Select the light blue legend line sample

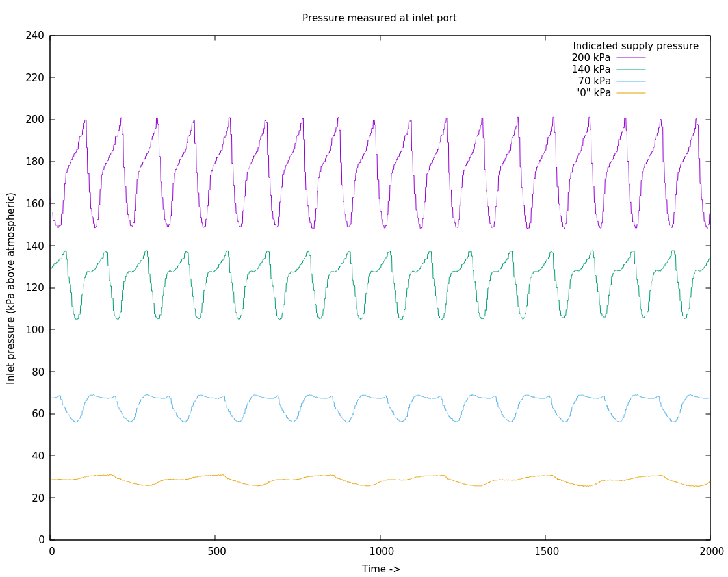pyautogui.click(x=630, y=81)
